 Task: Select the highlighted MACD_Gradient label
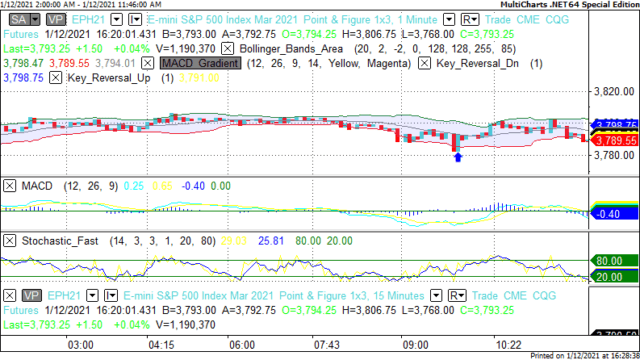200,63
